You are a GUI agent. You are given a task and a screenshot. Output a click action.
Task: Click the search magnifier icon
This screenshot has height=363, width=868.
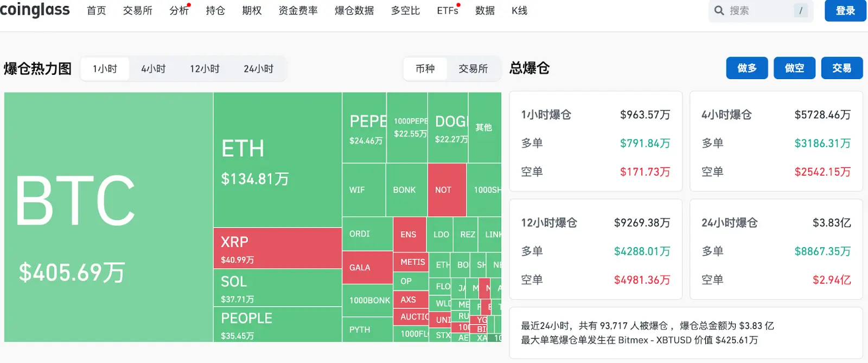coord(719,10)
